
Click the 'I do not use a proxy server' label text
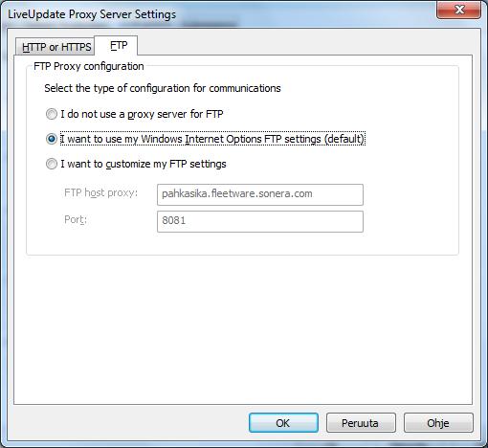pyautogui.click(x=142, y=114)
